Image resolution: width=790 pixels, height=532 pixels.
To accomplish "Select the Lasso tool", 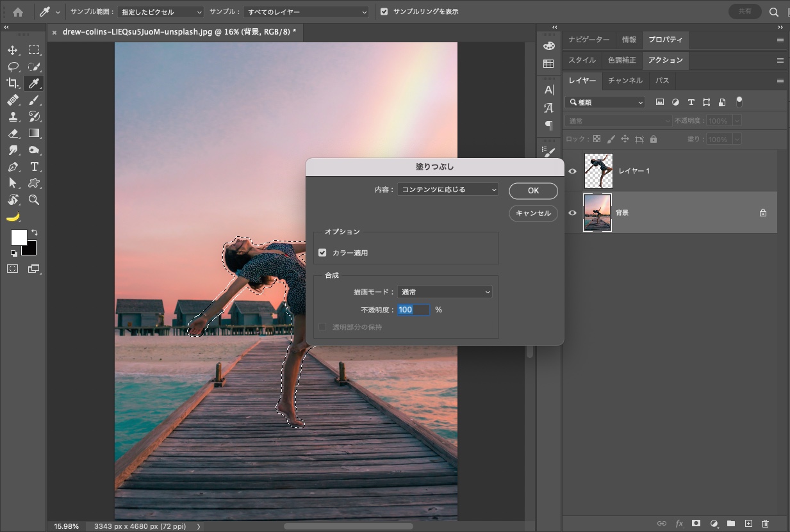I will 12,66.
